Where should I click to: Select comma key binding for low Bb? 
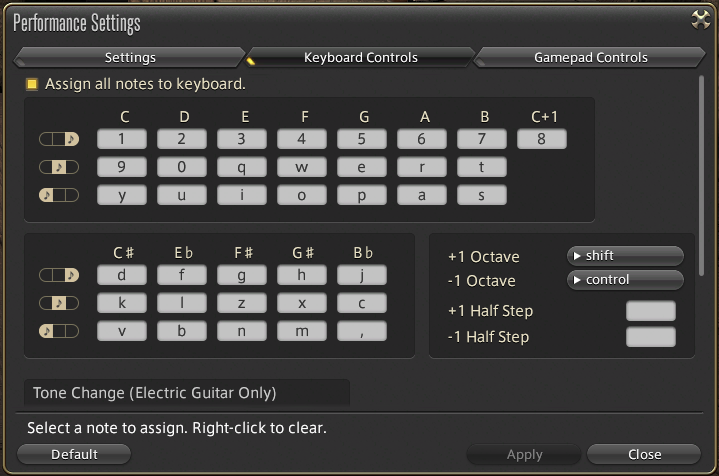(362, 331)
